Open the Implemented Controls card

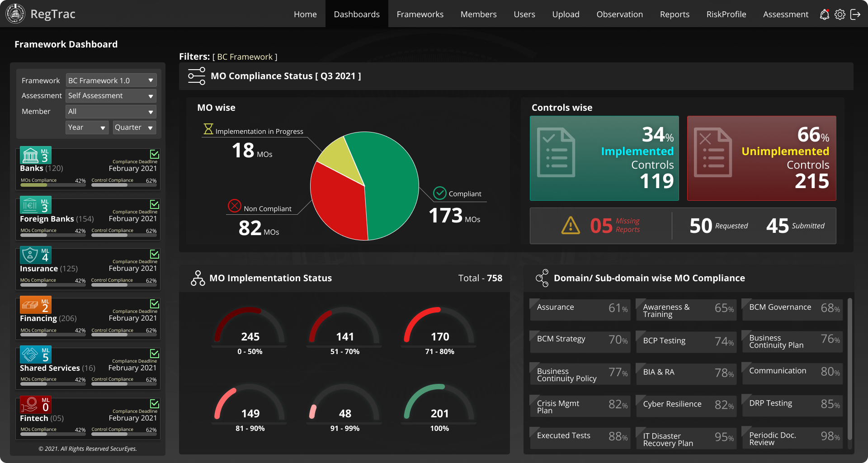pos(604,158)
